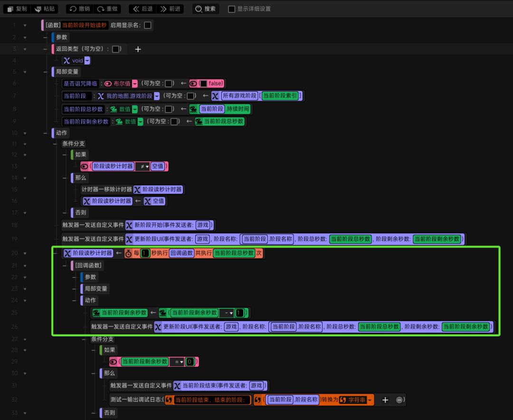The image size is (513, 420).
Task: Select the 参数 node on line 2
Action: (62, 37)
